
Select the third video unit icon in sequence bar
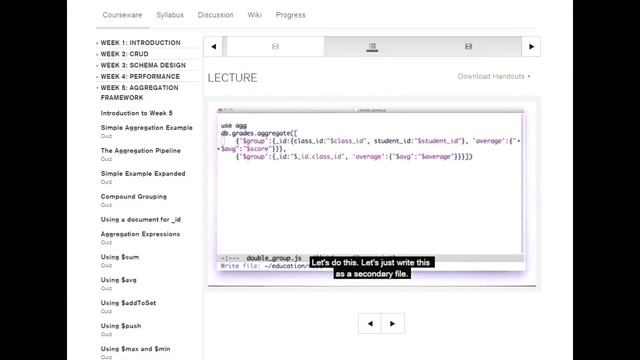[x=469, y=47]
